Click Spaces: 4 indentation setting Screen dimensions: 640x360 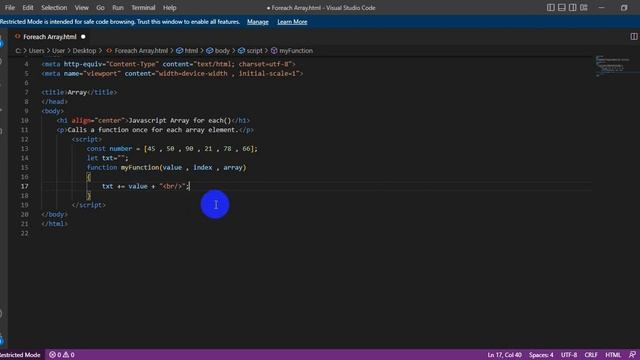point(541,355)
